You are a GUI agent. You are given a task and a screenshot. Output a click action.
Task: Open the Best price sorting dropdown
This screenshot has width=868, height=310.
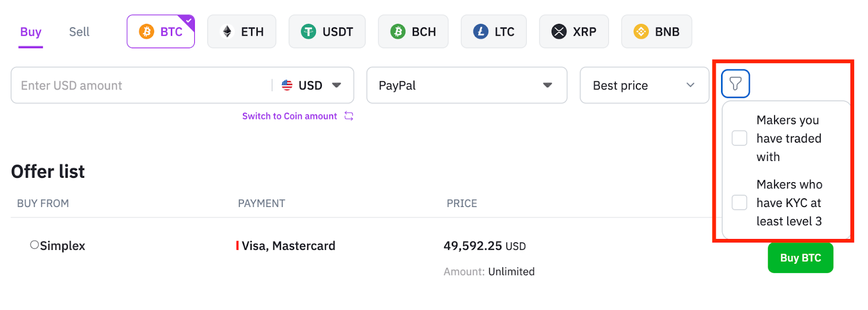[x=644, y=85]
